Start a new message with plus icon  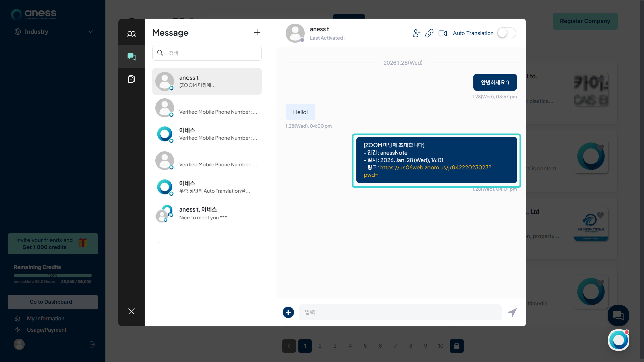click(x=257, y=33)
